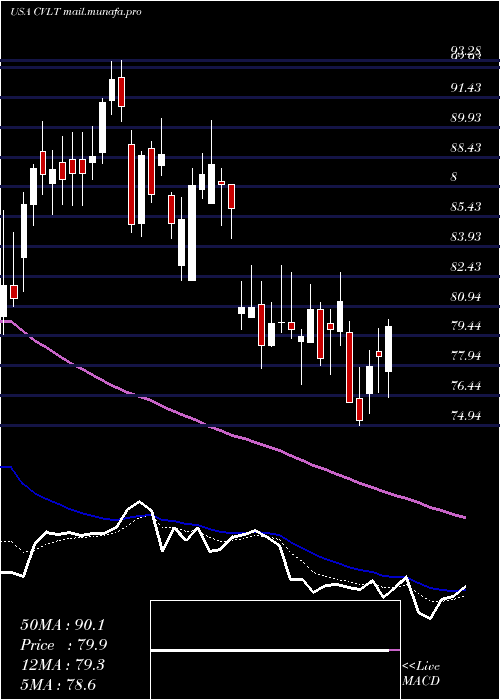Click the 'USA CVLT mail.munafa.pro' chart title
This screenshot has height=700, width=500.
tap(76, 12)
